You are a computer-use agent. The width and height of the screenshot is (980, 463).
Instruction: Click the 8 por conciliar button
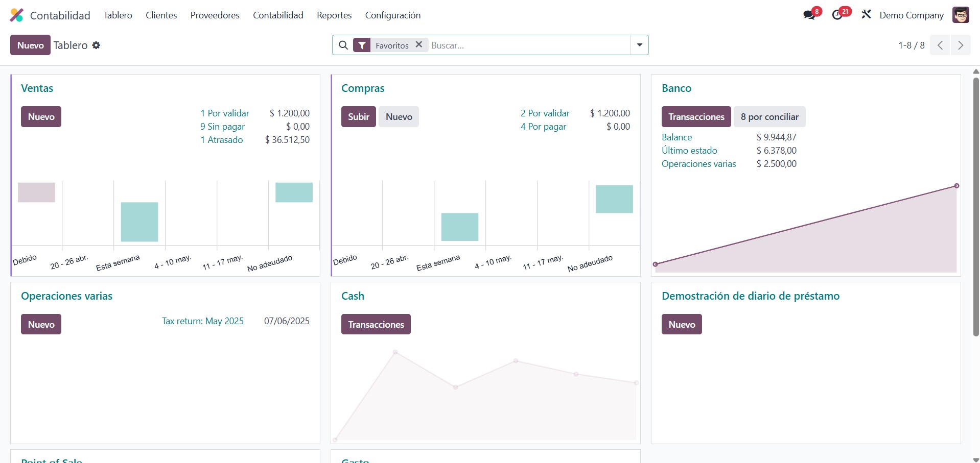pos(769,117)
